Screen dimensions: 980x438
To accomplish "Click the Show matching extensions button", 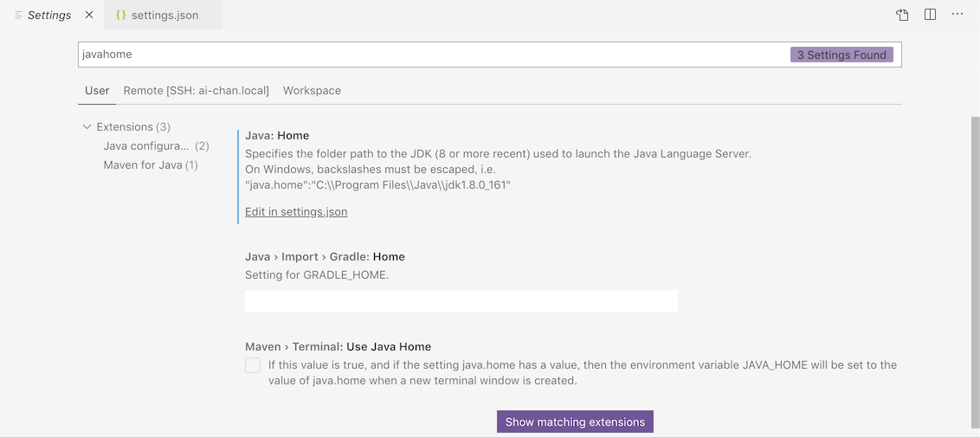I will [x=575, y=422].
